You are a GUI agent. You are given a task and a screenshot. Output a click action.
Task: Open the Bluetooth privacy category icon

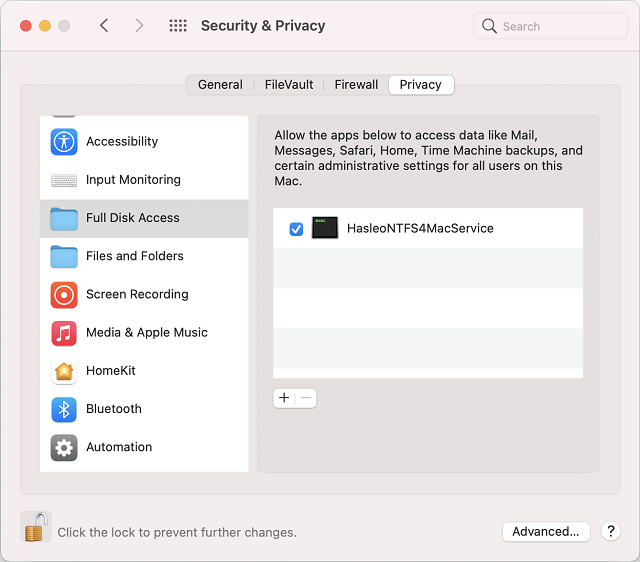(x=64, y=409)
